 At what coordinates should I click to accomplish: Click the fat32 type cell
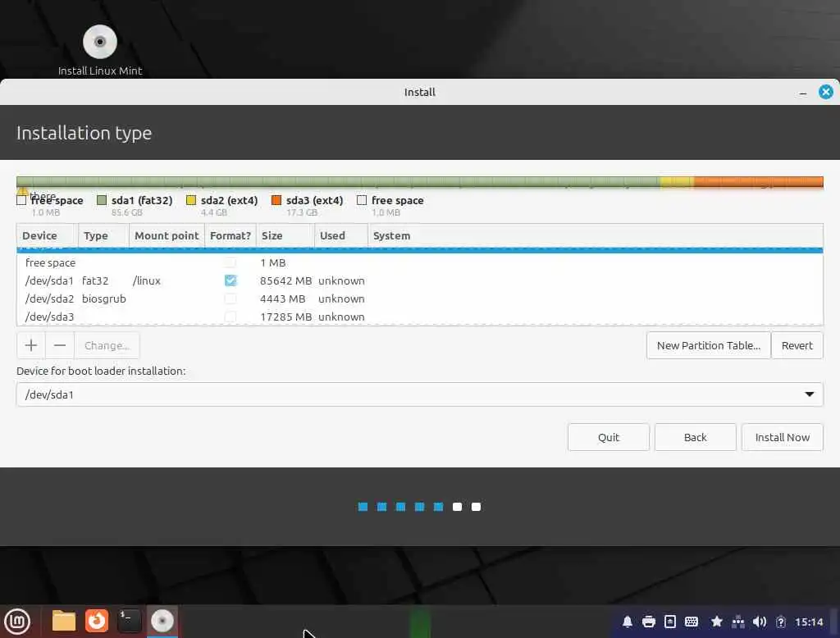click(x=95, y=280)
